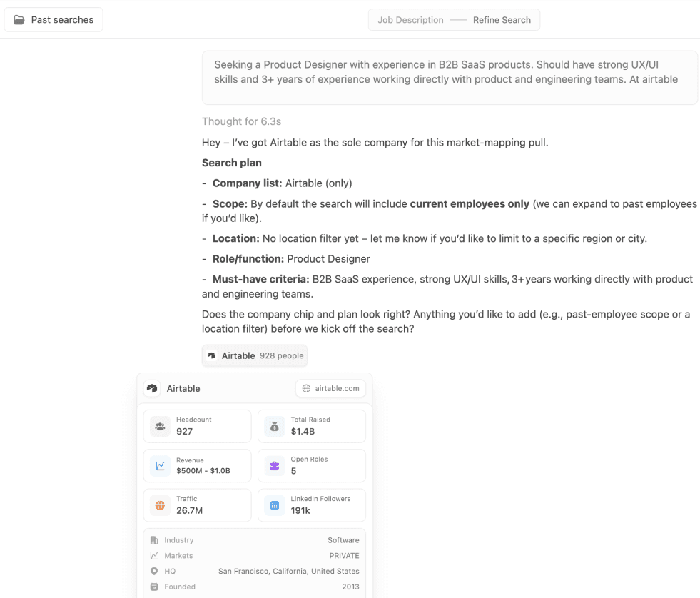Screen dimensions: 700x598
Task: Select the Headcount value 927
Action: tap(184, 432)
